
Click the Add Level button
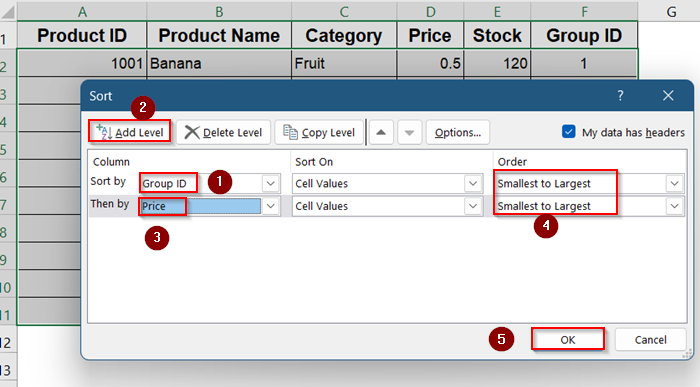coord(129,132)
